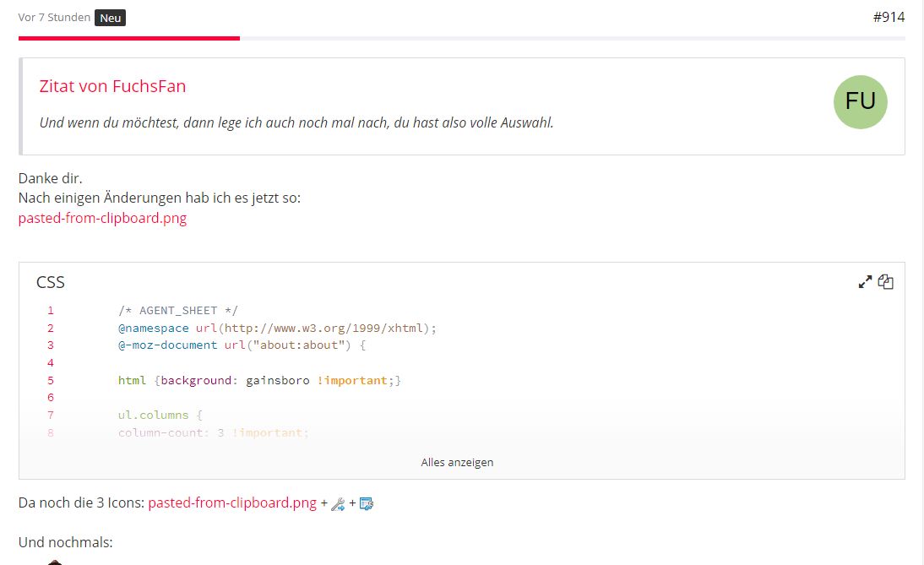Screen dimensions: 924x565
Task: Click the wrench icon in the post
Action: (337, 504)
